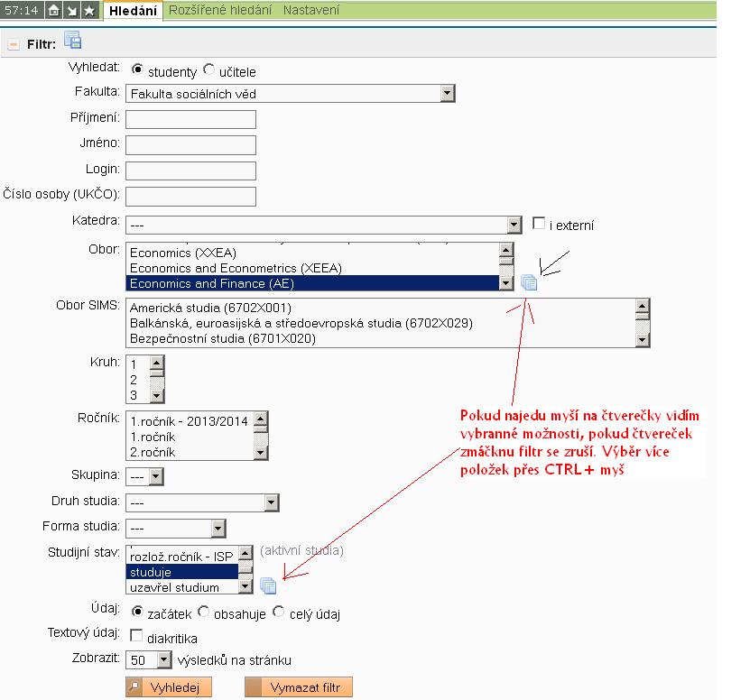Select plain '1.ročník' in Ročník list
This screenshot has width=750, height=700.
click(190, 437)
